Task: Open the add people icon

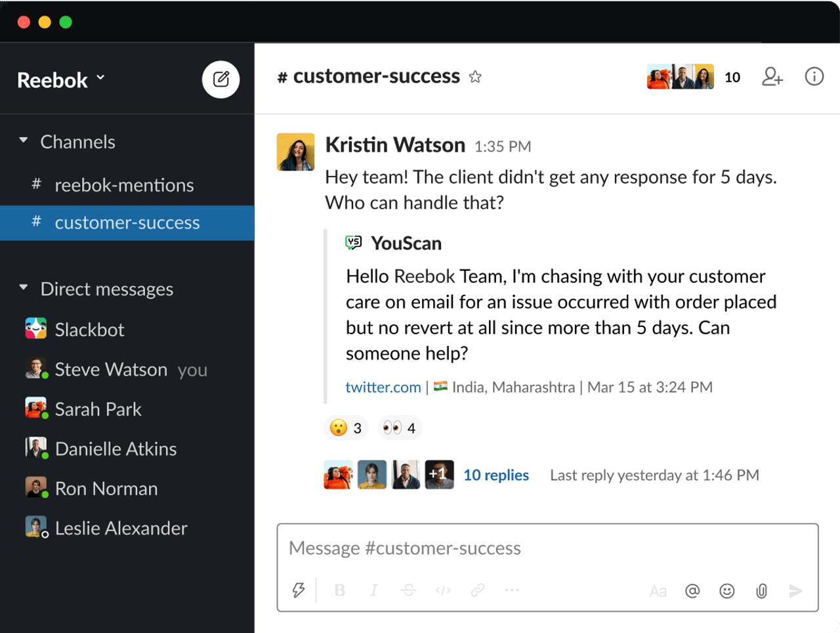Action: pos(772,77)
